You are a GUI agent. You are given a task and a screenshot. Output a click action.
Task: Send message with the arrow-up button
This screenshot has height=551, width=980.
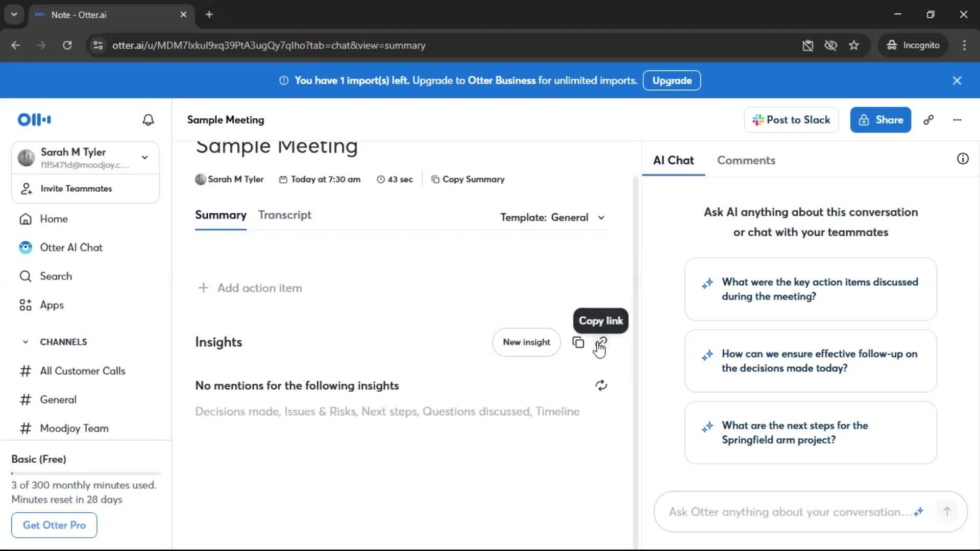[947, 512]
